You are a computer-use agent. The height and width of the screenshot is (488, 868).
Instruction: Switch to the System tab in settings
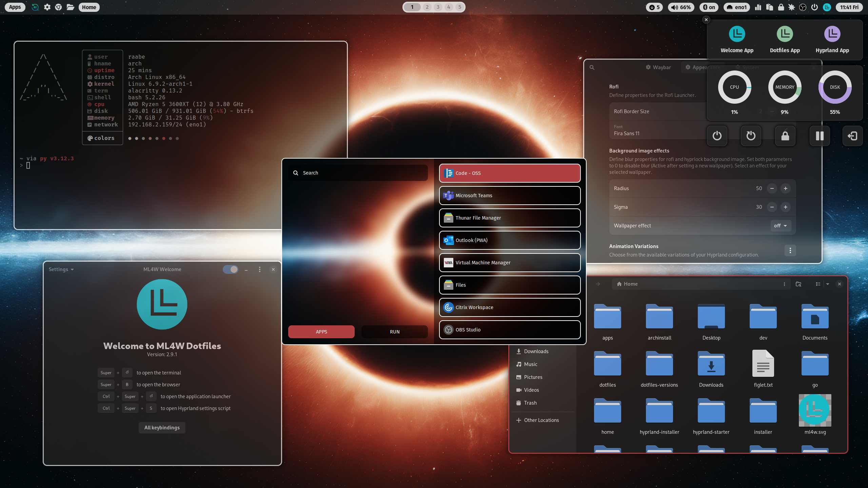(x=747, y=67)
